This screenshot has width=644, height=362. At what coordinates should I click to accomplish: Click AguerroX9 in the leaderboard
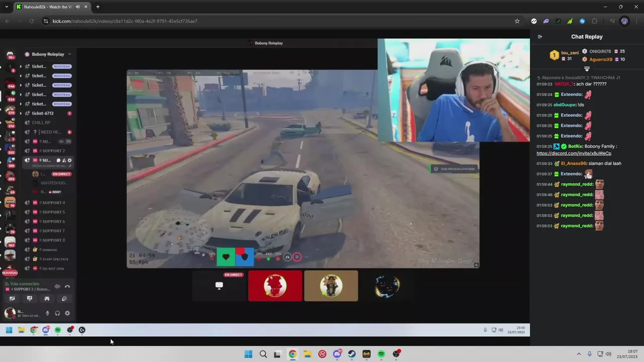click(x=601, y=59)
